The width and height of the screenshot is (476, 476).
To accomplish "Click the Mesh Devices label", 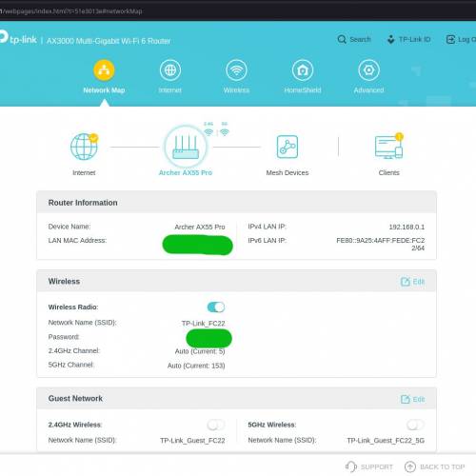I will click(288, 172).
